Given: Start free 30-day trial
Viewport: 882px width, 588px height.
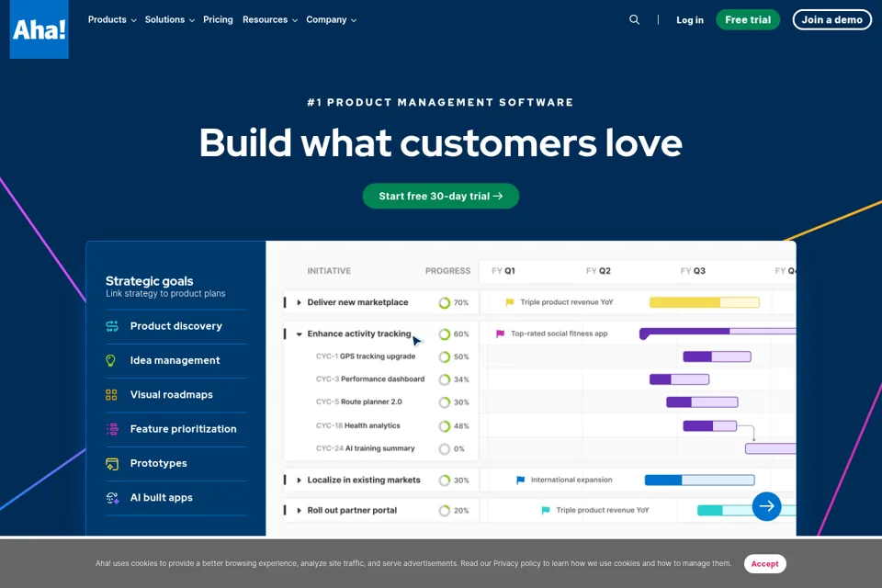Looking at the screenshot, I should pyautogui.click(x=440, y=196).
